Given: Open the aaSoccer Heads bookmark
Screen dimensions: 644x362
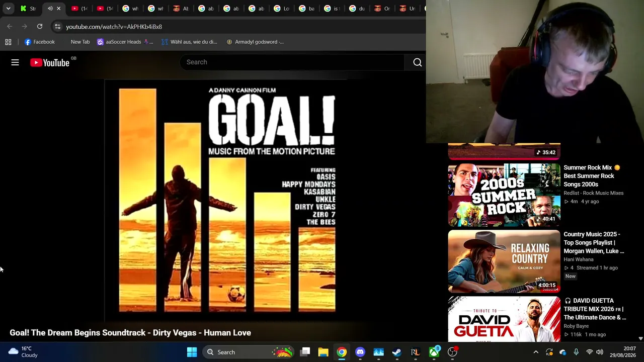Looking at the screenshot, I should (x=125, y=42).
